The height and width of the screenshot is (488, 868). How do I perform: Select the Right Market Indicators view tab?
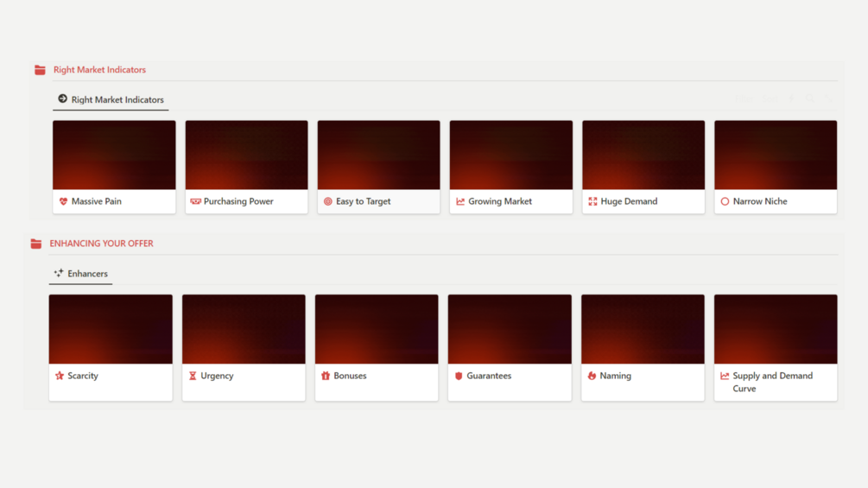click(111, 99)
